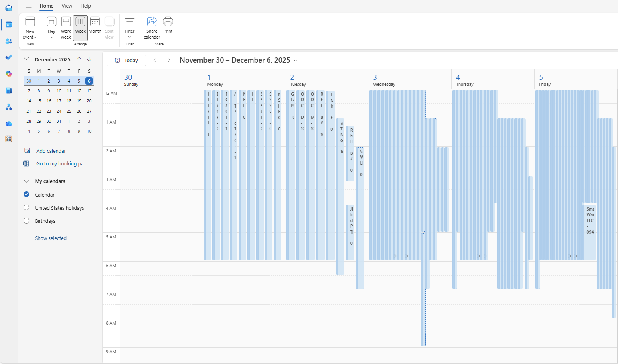The height and width of the screenshot is (364, 618).
Task: Select December 25 in mini calendar
Action: 69,111
